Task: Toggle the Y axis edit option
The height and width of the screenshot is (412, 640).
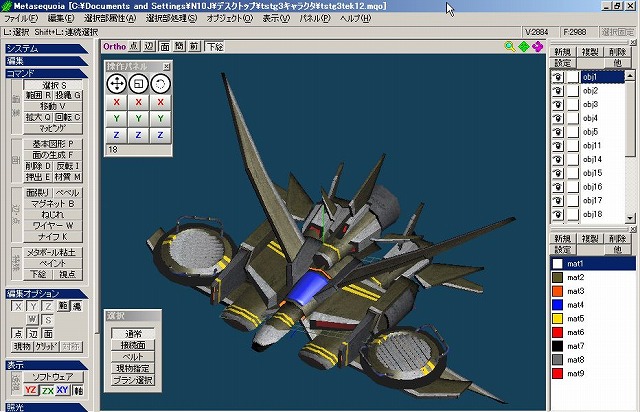Action: click(33, 306)
